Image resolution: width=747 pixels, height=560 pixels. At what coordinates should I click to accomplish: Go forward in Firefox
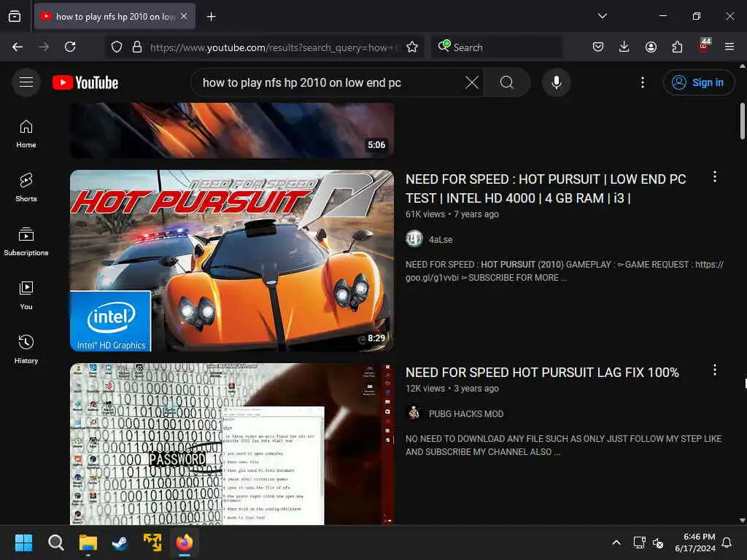[44, 47]
